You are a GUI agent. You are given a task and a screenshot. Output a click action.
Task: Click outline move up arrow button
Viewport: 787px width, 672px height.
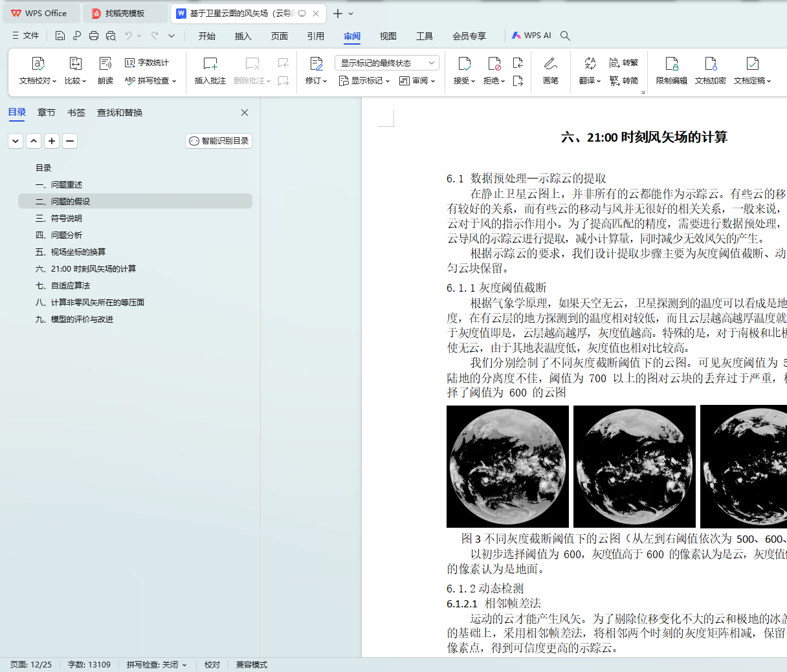click(34, 141)
